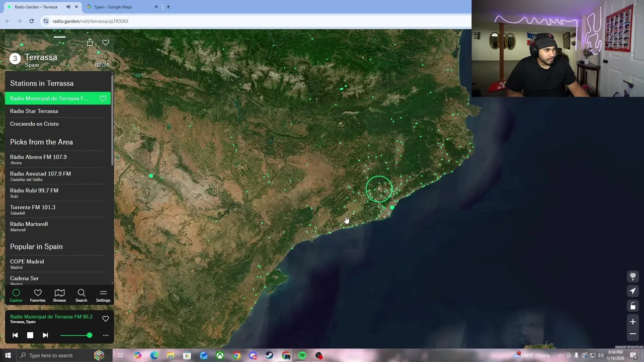Click the bright green station dot near the coast
This screenshot has height=362, width=644.
[392, 207]
